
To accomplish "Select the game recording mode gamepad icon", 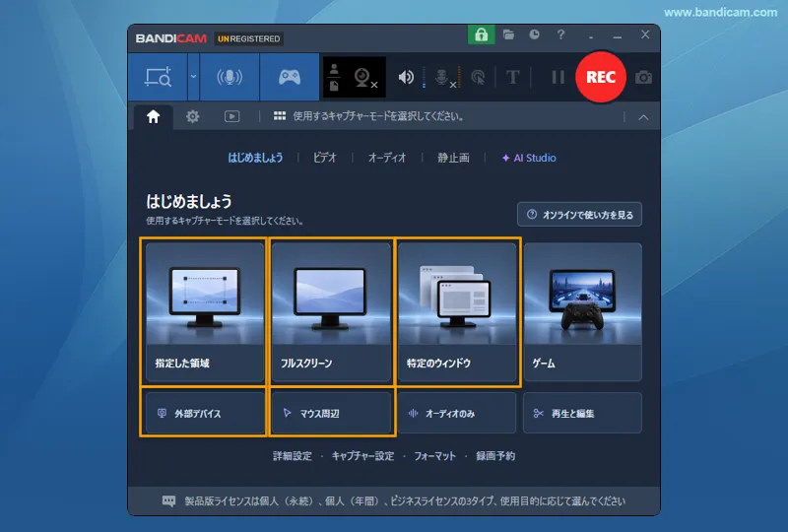I will coord(290,77).
